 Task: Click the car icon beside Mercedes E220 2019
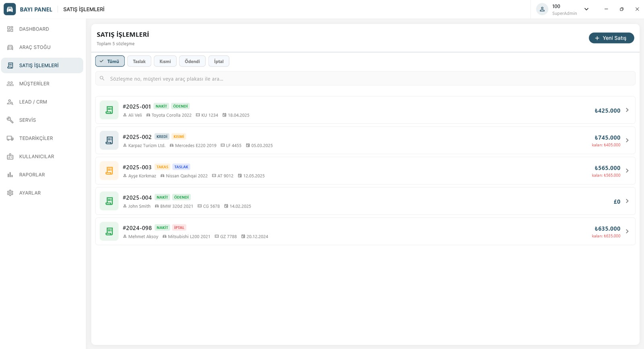tap(171, 145)
